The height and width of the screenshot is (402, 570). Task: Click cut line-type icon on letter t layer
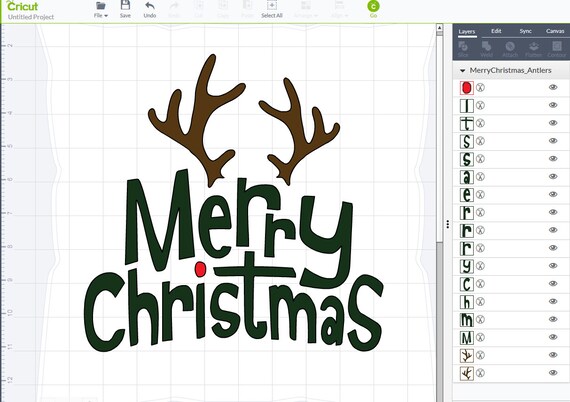480,123
